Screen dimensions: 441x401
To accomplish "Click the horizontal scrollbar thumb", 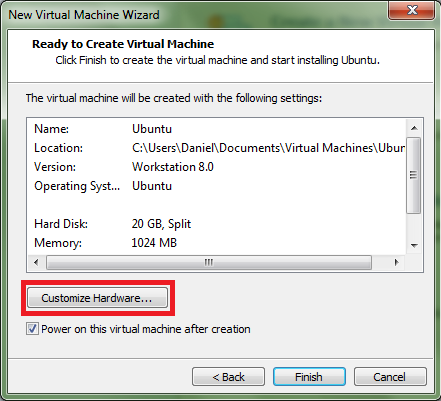I will pos(209,262).
